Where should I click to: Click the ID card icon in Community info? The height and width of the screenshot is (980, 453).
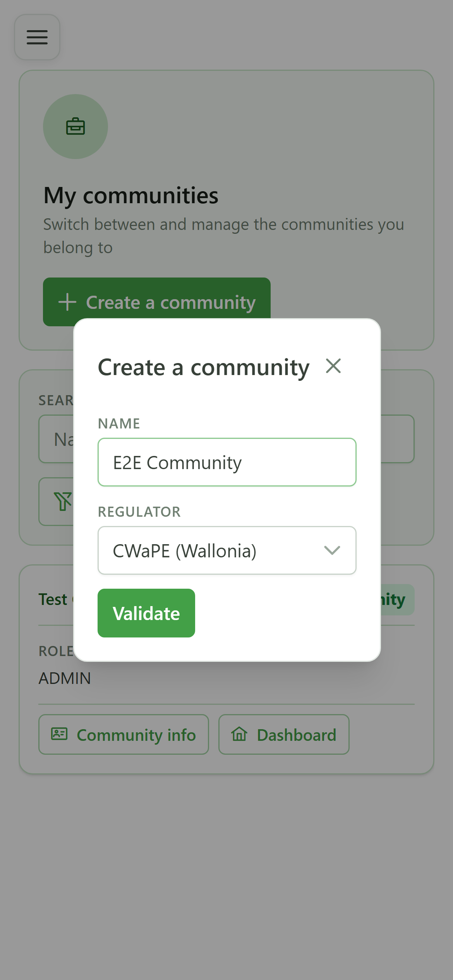pos(59,734)
